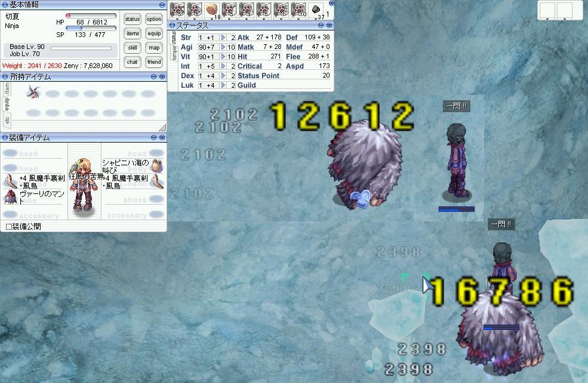This screenshot has width=588, height=383.
Task: Switch to the vertical status tab
Action: (x=174, y=38)
